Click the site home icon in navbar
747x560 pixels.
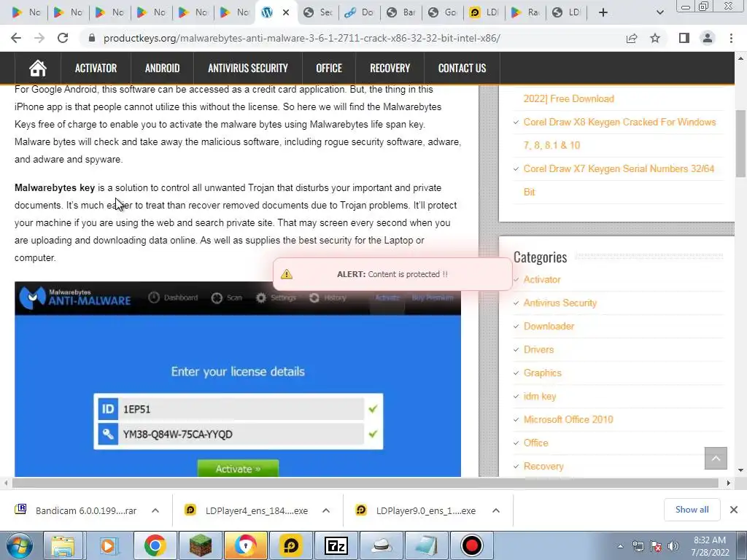coord(38,68)
